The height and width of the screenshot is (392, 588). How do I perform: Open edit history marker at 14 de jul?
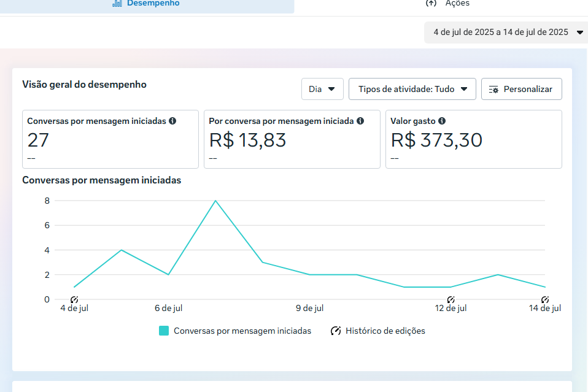[x=545, y=299]
